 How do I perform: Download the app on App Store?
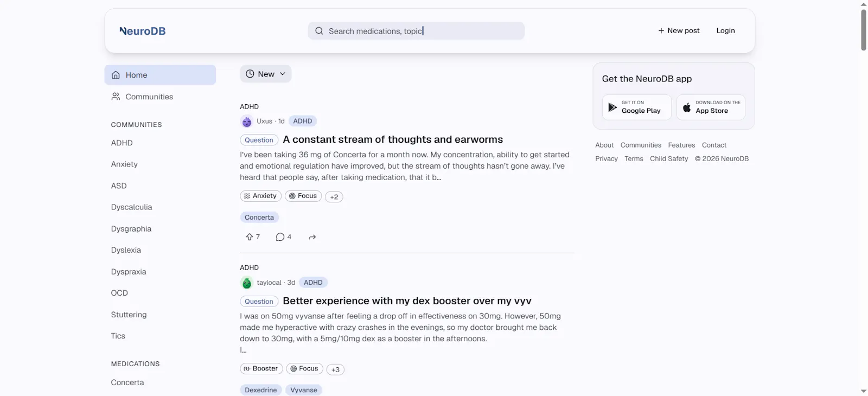pos(711,107)
